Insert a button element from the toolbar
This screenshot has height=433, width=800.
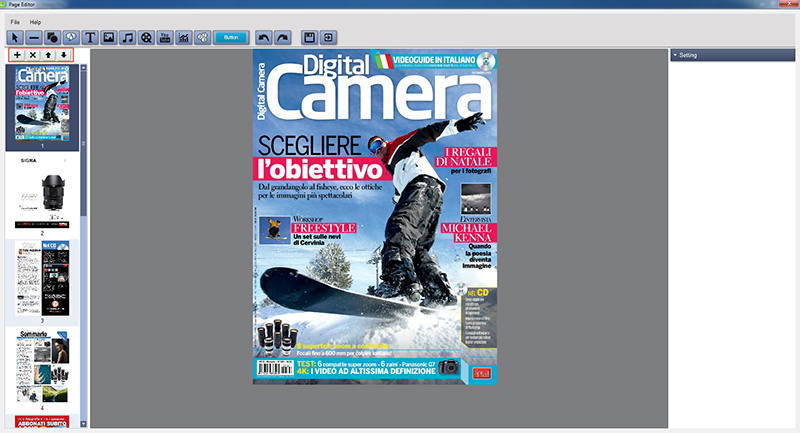pyautogui.click(x=231, y=37)
